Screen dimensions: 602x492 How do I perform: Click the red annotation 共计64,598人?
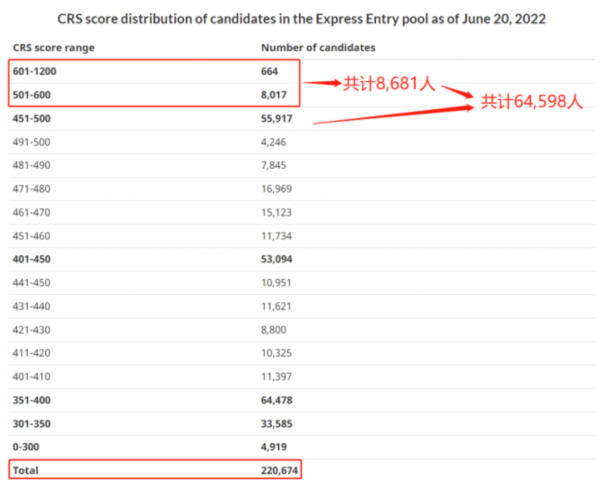coord(532,102)
